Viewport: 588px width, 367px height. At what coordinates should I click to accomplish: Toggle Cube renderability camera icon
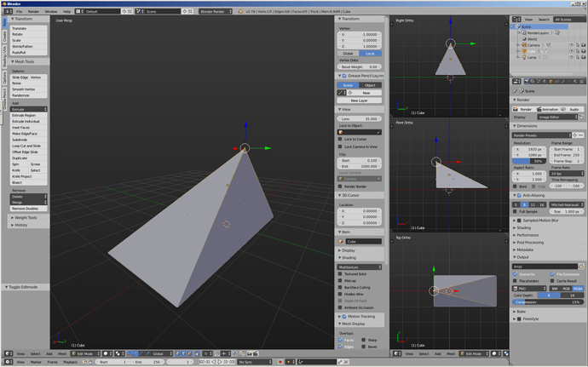pos(583,51)
